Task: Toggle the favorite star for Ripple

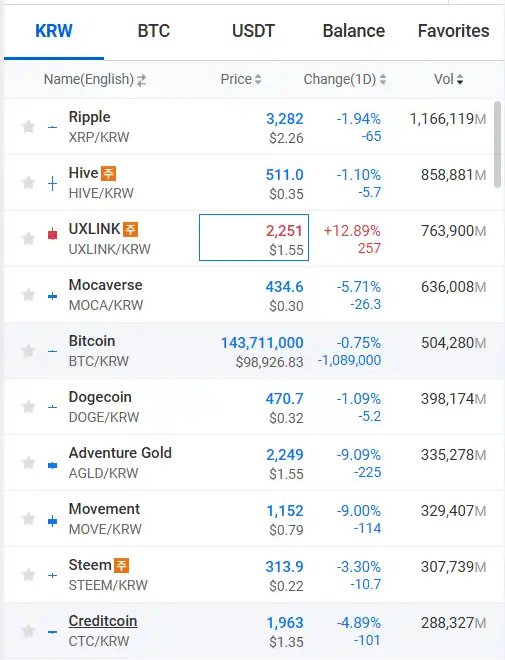Action: 28,126
